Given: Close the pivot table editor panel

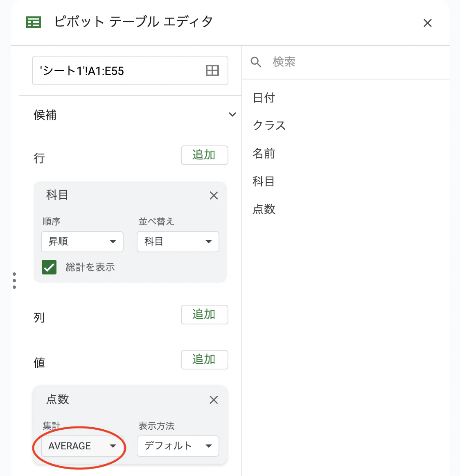Looking at the screenshot, I should point(427,23).
